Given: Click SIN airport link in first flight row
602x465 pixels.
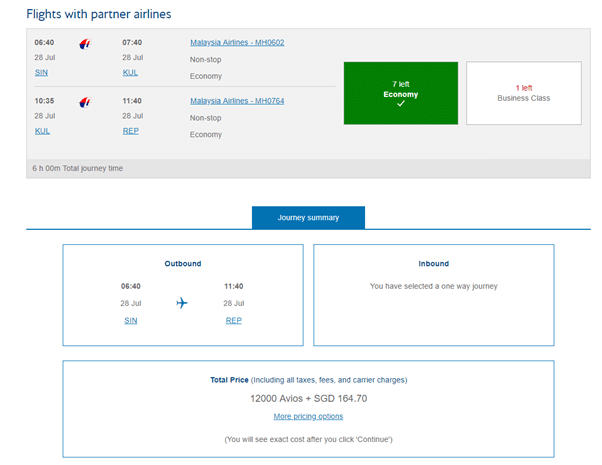Looking at the screenshot, I should pos(41,73).
